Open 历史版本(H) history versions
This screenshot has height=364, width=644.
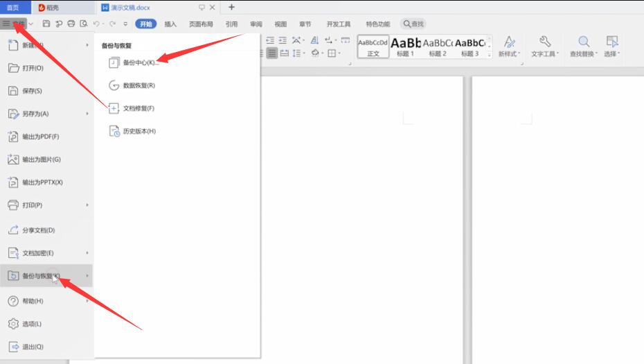point(133,131)
